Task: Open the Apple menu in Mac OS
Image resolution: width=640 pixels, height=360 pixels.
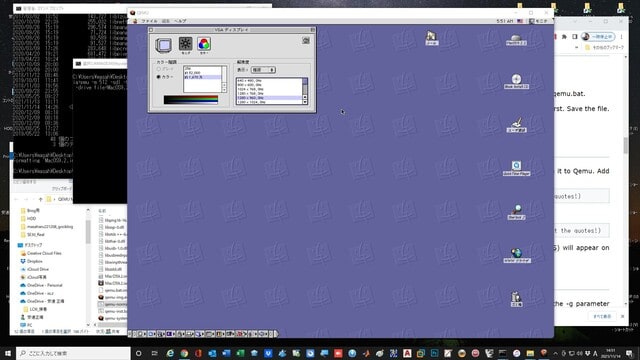Action: coord(135,21)
